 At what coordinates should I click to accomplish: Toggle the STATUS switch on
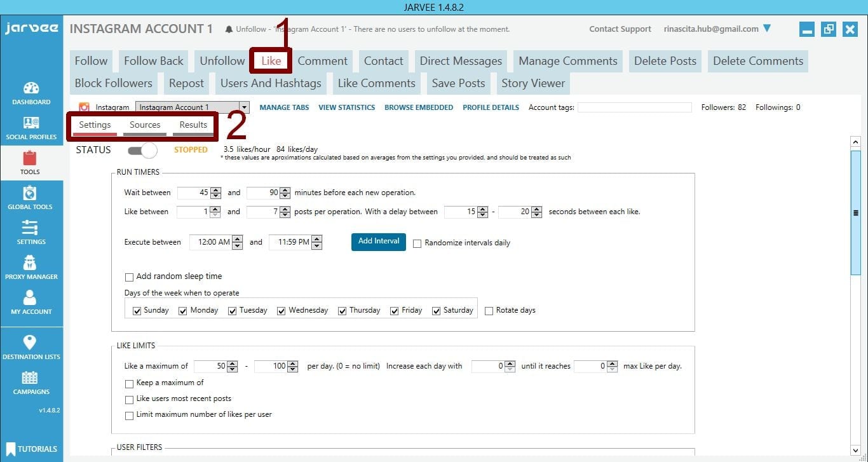click(x=142, y=150)
